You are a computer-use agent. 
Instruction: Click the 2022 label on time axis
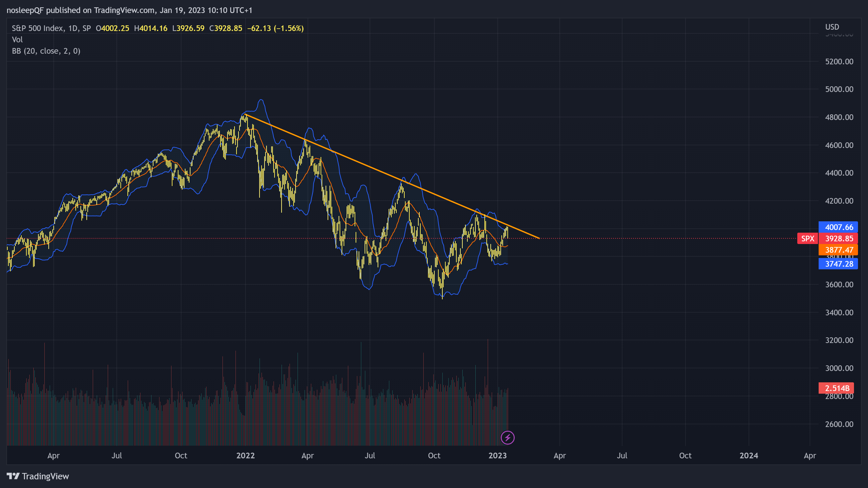pos(245,456)
